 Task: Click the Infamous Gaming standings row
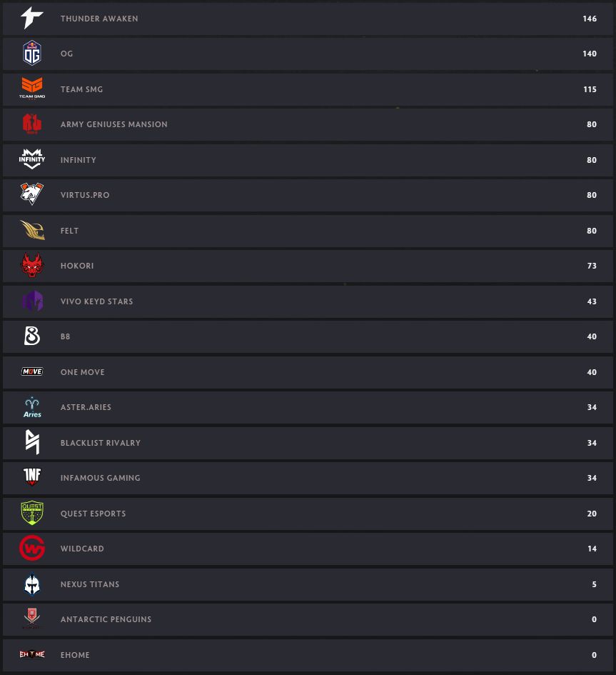[x=307, y=478]
